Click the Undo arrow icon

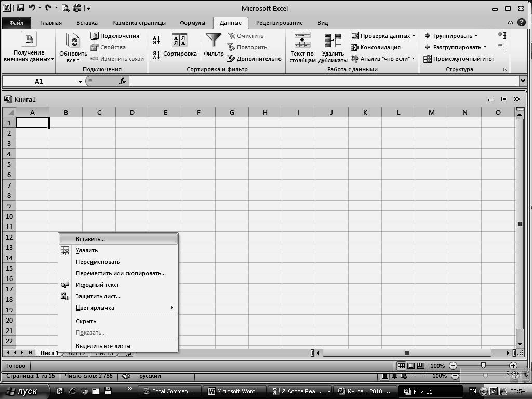coord(32,7)
